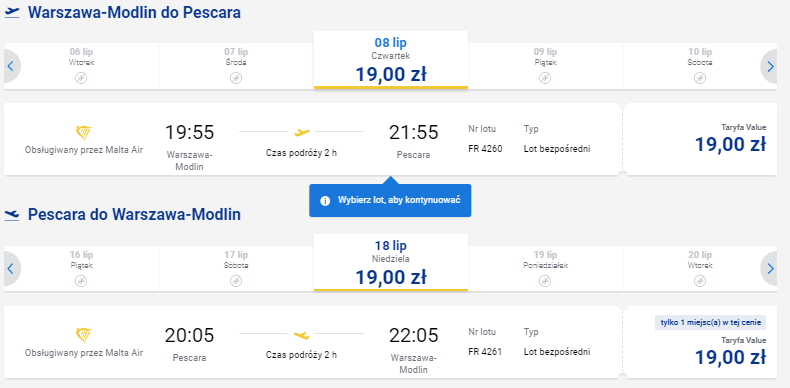Click the no-flight icon under 09 lip Piątek
The image size is (790, 388).
click(545, 78)
